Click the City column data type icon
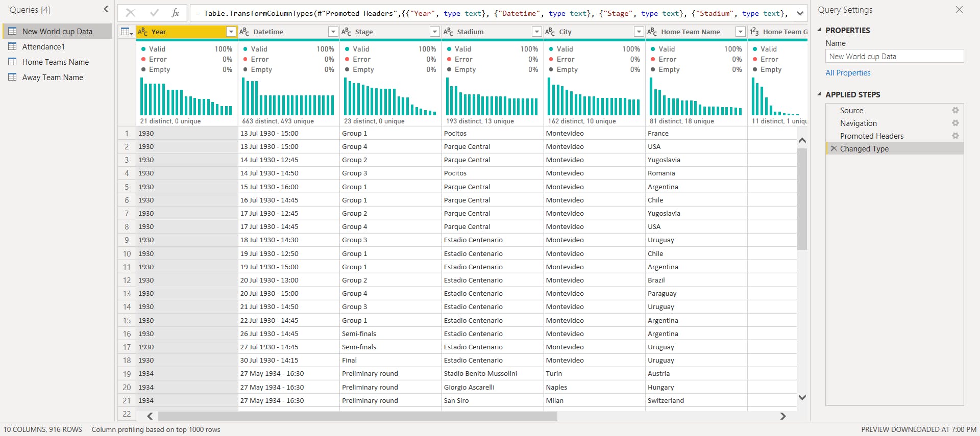Image resolution: width=980 pixels, height=436 pixels. coord(550,32)
